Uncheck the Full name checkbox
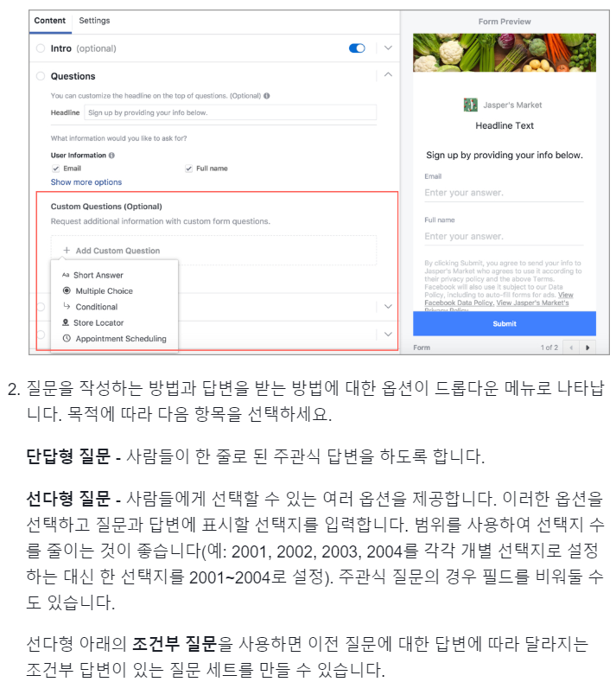616x682 pixels. pos(188,169)
